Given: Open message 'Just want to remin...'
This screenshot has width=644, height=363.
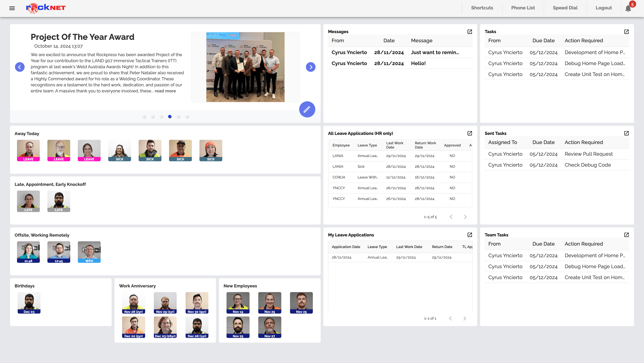Looking at the screenshot, I should click(x=400, y=53).
